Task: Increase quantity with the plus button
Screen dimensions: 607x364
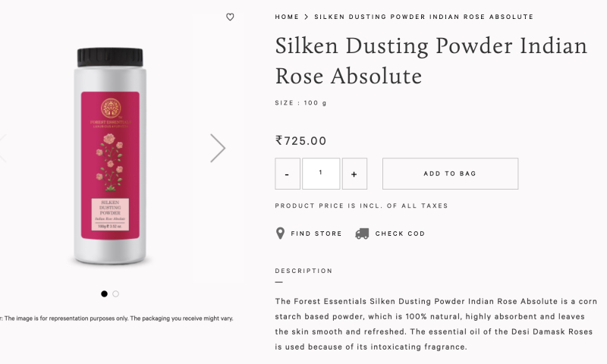Action: pyautogui.click(x=354, y=174)
